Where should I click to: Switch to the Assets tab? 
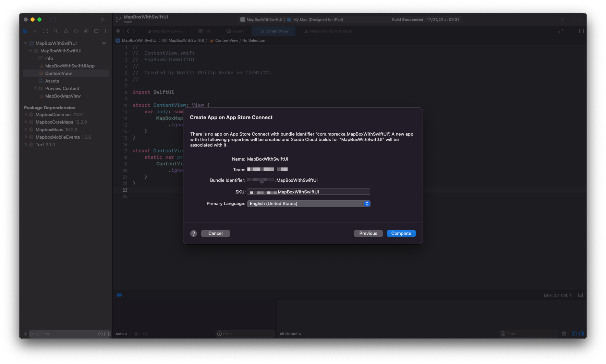235,31
